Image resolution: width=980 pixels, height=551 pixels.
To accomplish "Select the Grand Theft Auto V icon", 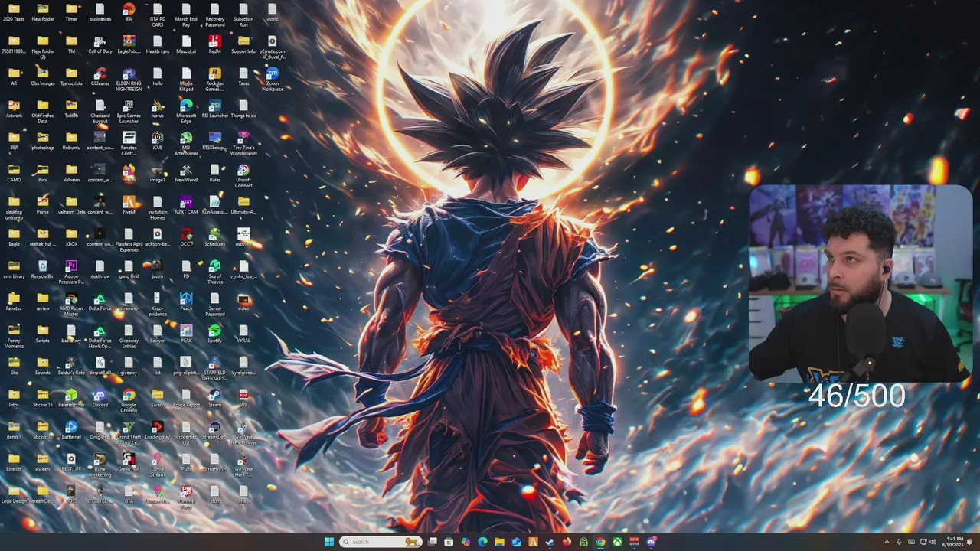I will [129, 433].
